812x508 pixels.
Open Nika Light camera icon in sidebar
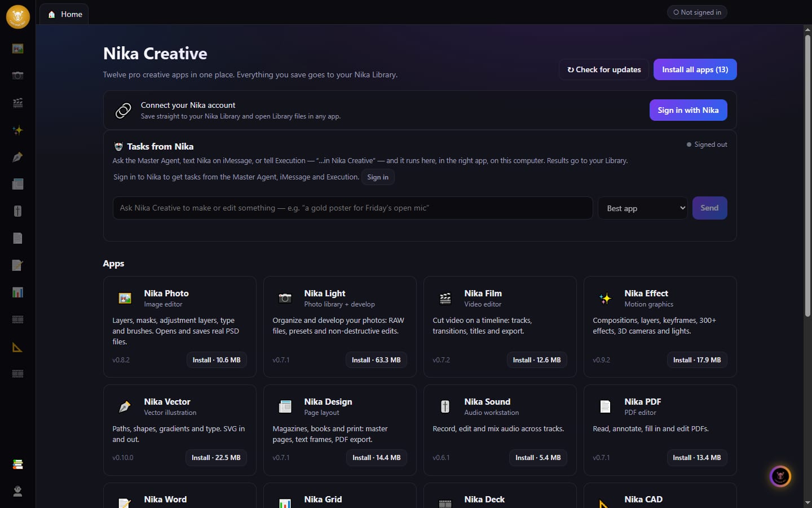click(17, 76)
